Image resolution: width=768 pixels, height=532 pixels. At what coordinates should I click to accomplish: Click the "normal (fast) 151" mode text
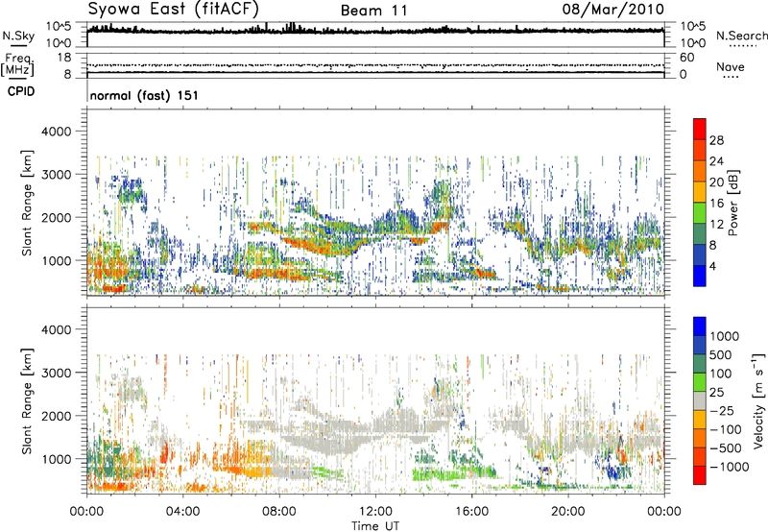click(x=145, y=95)
